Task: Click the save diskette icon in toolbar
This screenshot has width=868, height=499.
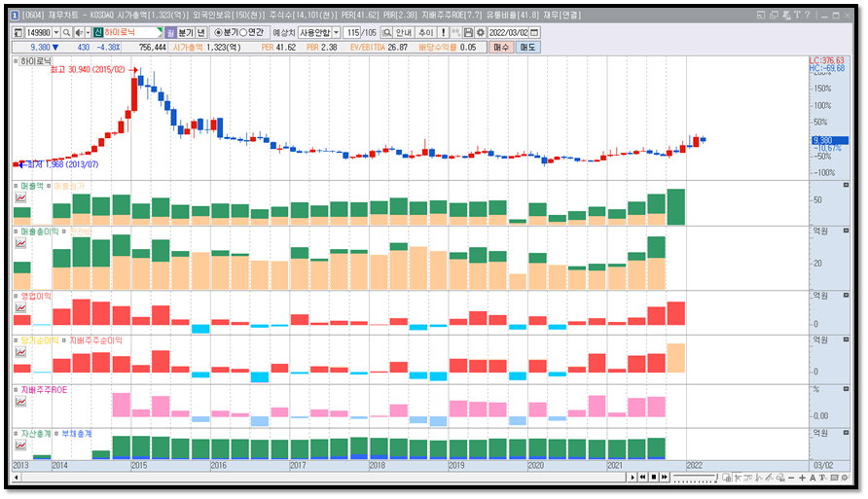Action: 468,33
